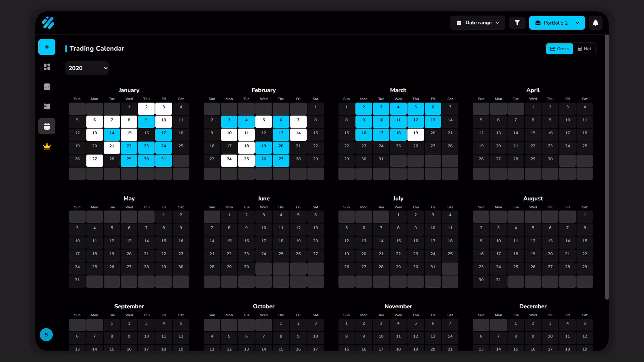The width and height of the screenshot is (644, 362).
Task: Select the calendar icon in sidebar
Action: point(47,126)
